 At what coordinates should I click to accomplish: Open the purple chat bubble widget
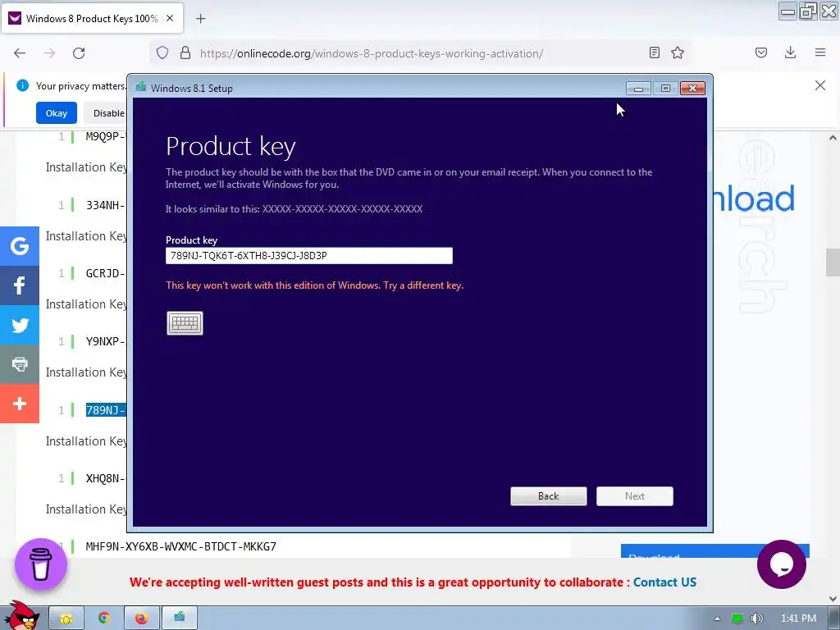pos(781,564)
